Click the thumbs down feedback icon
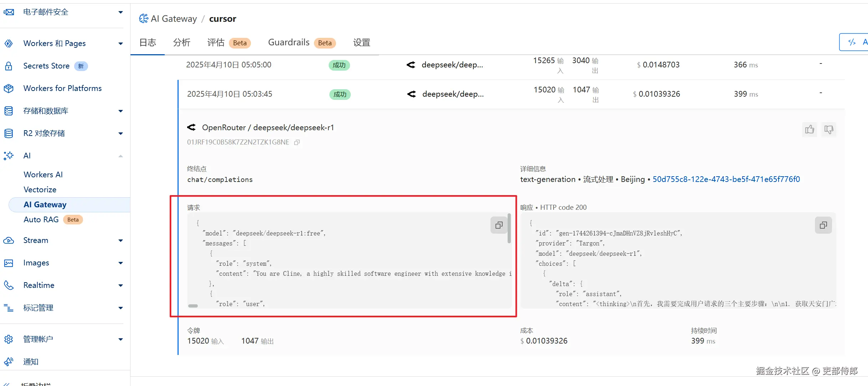Viewport: 868px width, 386px height. pyautogui.click(x=829, y=129)
